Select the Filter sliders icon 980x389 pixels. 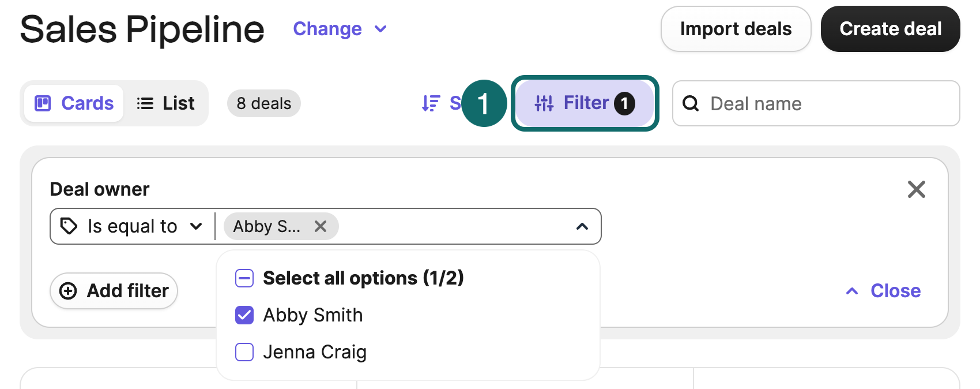coord(544,103)
